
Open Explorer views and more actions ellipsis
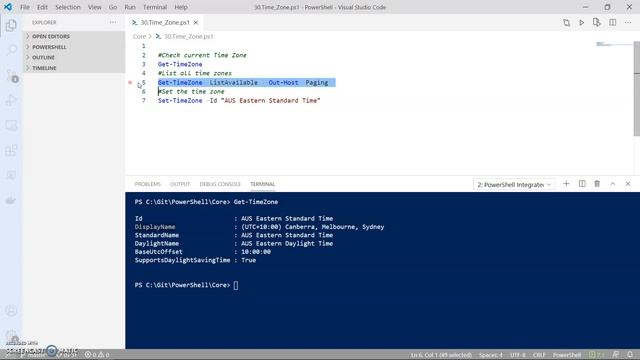(113, 22)
